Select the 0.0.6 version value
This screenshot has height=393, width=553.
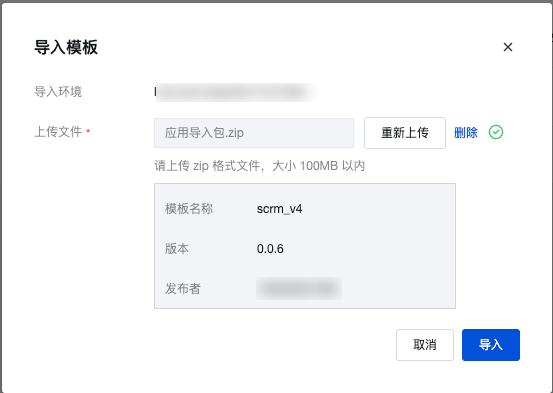270,249
